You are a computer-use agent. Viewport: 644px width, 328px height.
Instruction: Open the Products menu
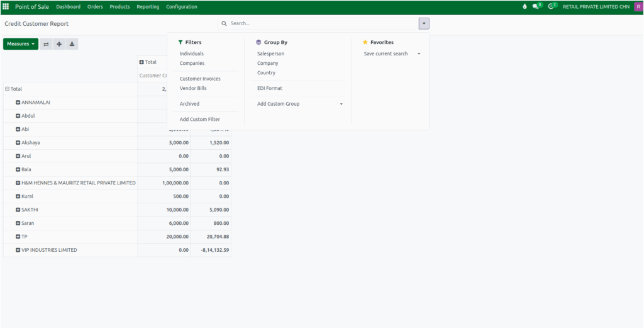(x=119, y=6)
